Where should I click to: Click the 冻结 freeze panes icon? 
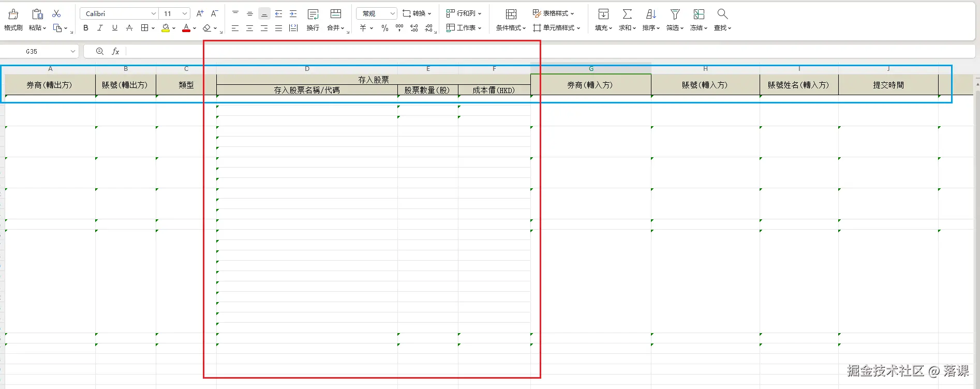699,14
